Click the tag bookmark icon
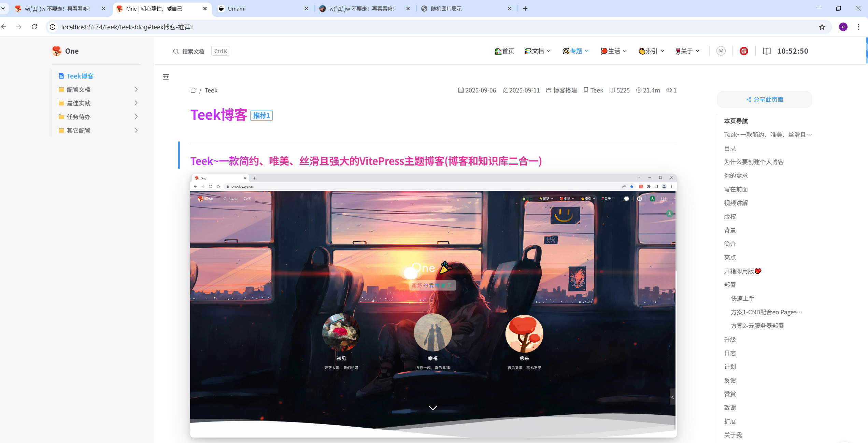Viewport: 868px width, 443px height. coord(586,90)
